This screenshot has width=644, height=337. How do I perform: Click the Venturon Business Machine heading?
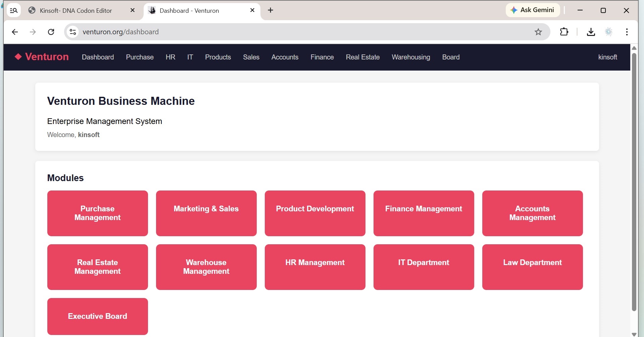121,101
